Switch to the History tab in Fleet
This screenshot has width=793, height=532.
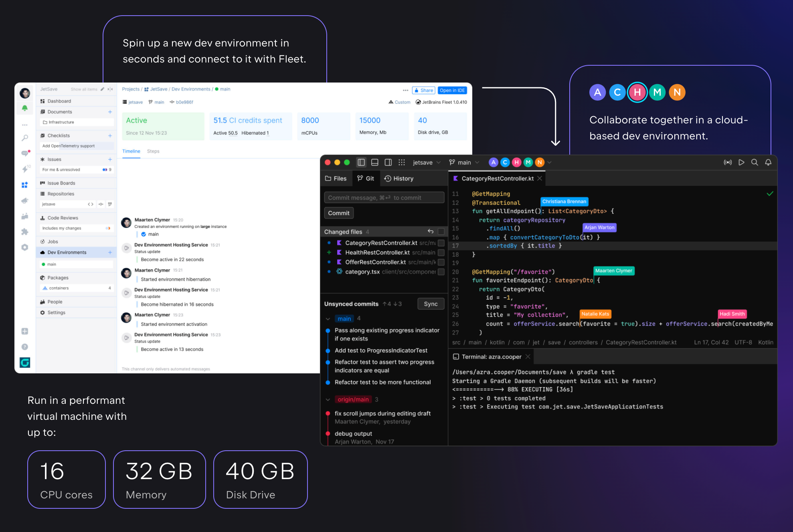[x=399, y=178]
